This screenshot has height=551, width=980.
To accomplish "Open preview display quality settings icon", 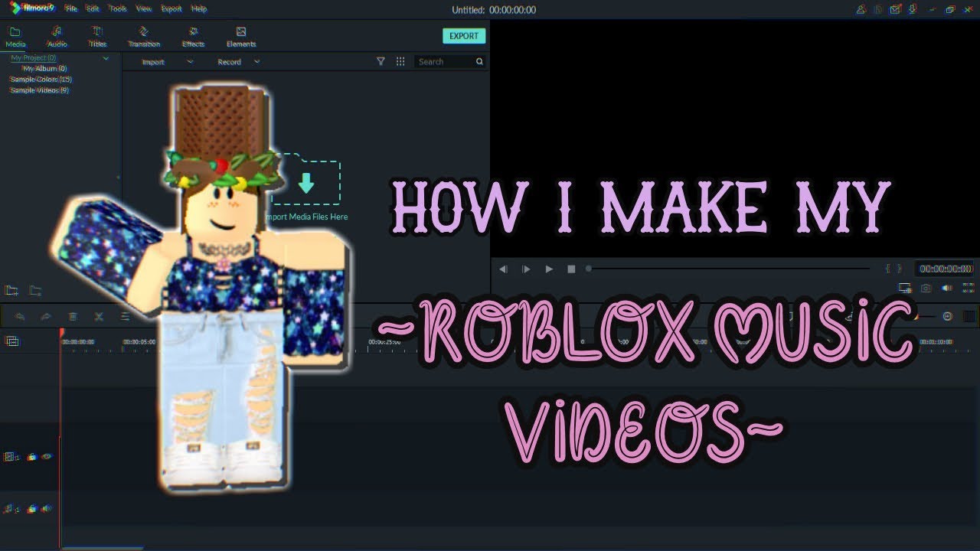I will (x=905, y=289).
